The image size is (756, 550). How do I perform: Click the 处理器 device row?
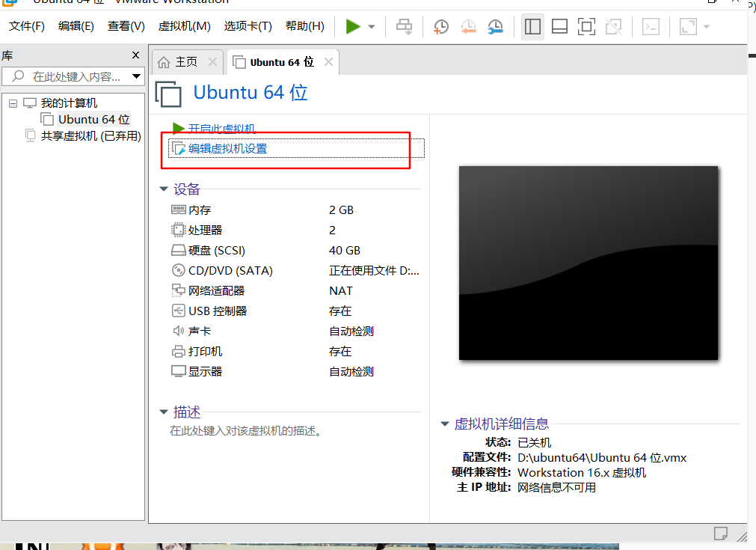296,230
